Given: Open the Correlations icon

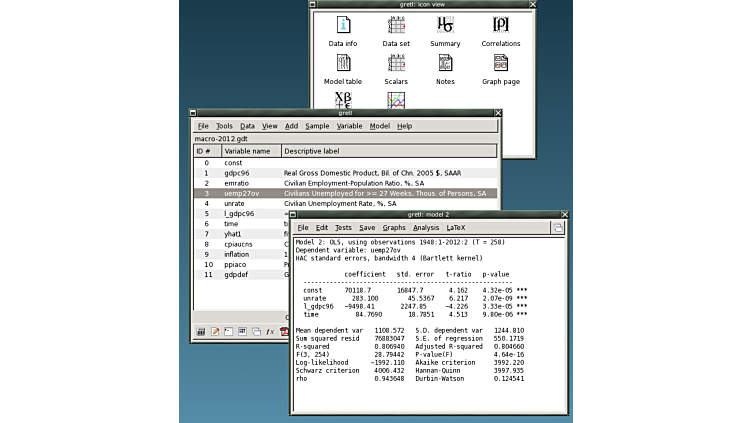Looking at the screenshot, I should pyautogui.click(x=500, y=26).
